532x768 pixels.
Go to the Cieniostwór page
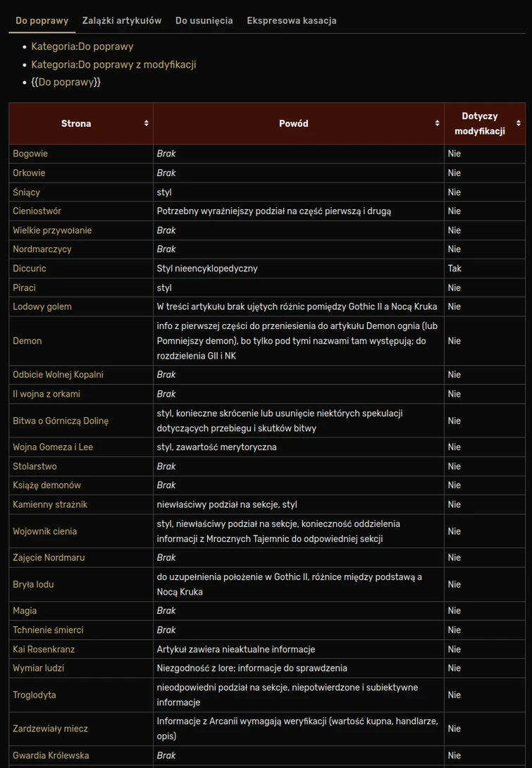tap(37, 211)
